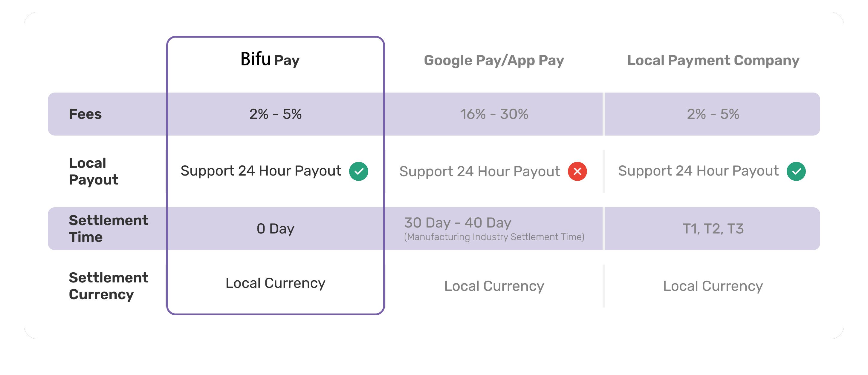Screen dimensions: 868x375
Task: Click Bifu Pay's 2% - 5% fee value
Action: tap(275, 114)
